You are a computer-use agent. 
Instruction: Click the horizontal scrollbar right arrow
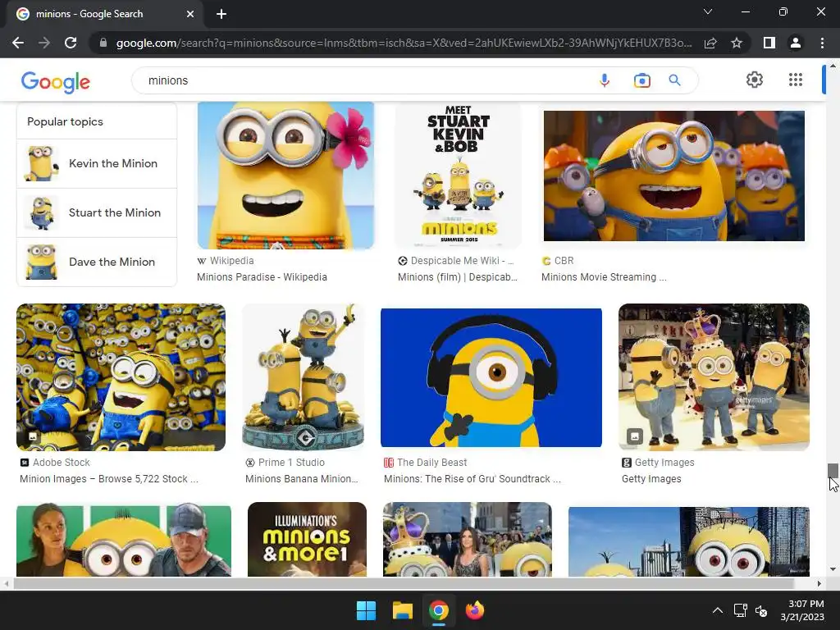tap(819, 583)
